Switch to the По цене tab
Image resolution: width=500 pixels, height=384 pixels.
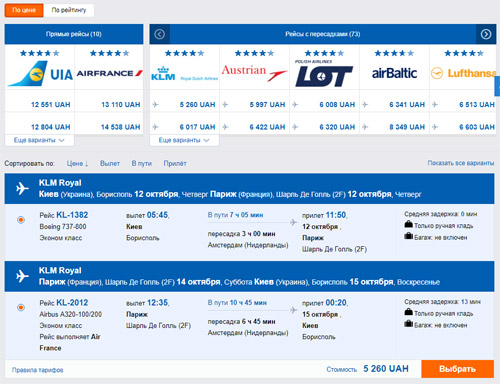point(24,10)
